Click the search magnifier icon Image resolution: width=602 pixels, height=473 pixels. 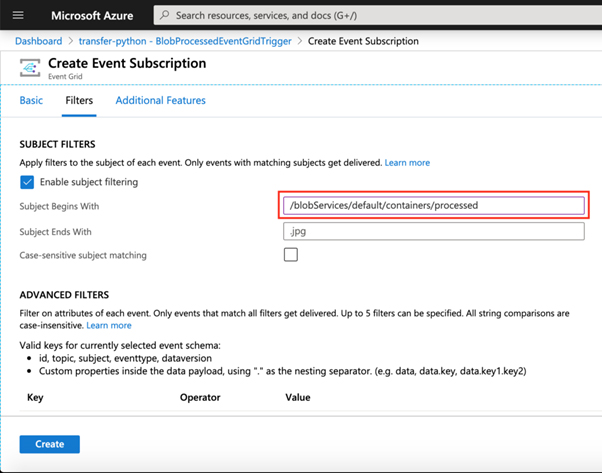(165, 15)
